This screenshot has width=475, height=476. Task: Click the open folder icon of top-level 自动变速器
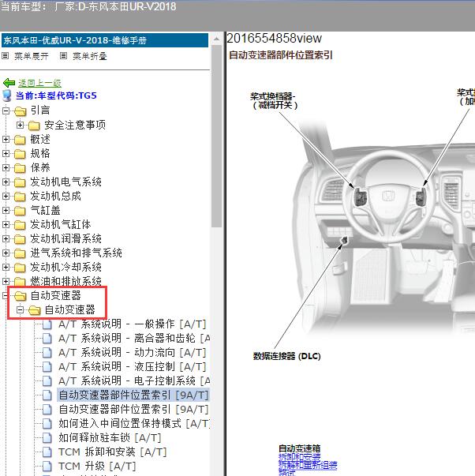pos(21,296)
